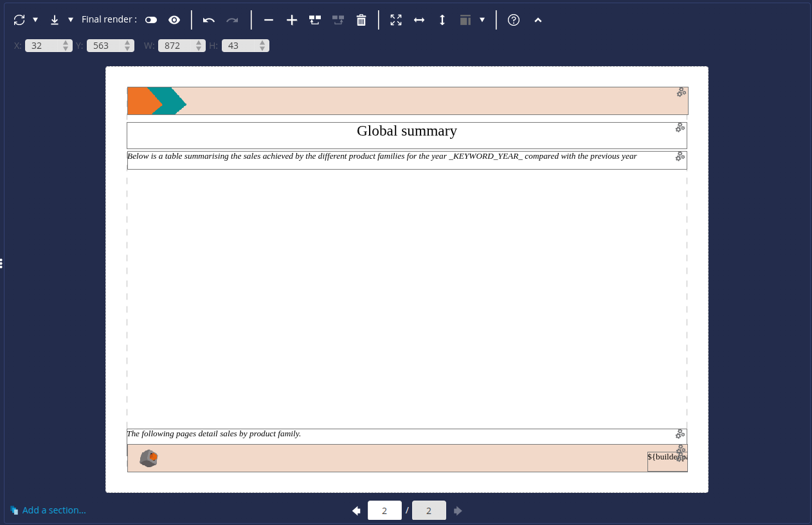Zoom in with the plus icon

[292, 20]
